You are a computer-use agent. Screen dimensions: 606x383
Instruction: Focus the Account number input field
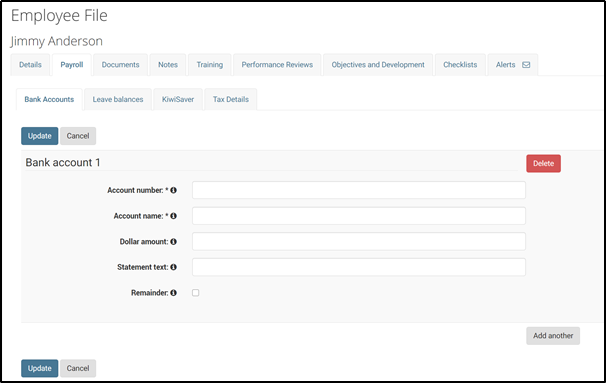click(x=359, y=190)
